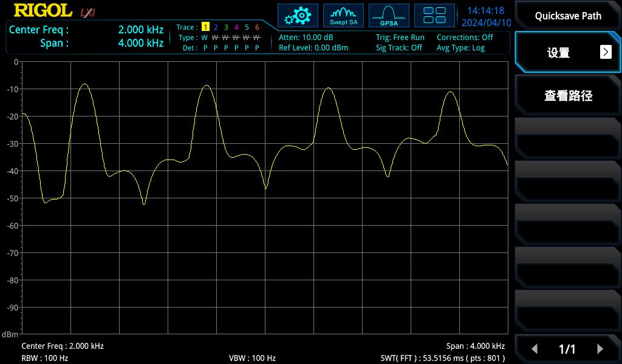
Task: Open the system settings gear icon
Action: tap(298, 16)
